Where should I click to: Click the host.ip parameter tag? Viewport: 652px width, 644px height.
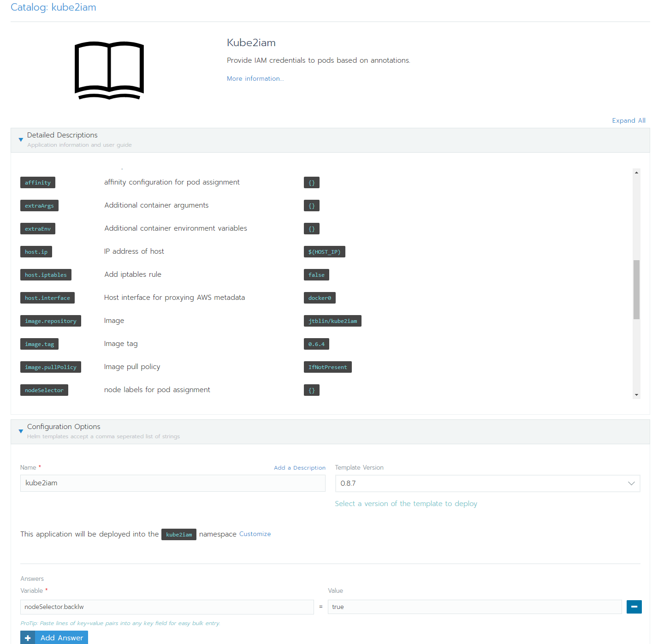point(36,252)
